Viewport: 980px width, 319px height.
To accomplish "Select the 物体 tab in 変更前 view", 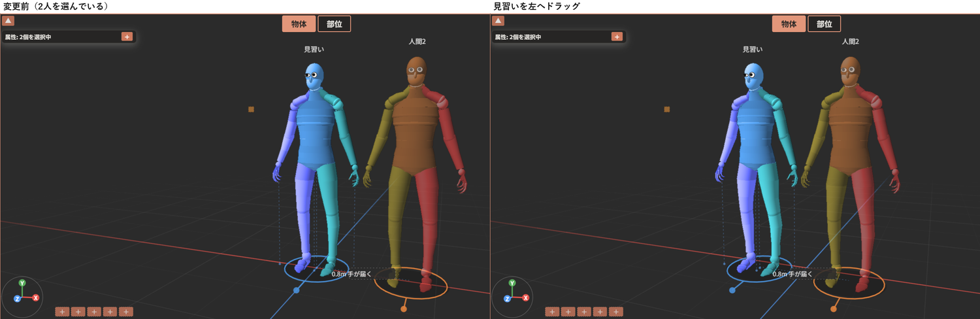I will click(x=299, y=24).
